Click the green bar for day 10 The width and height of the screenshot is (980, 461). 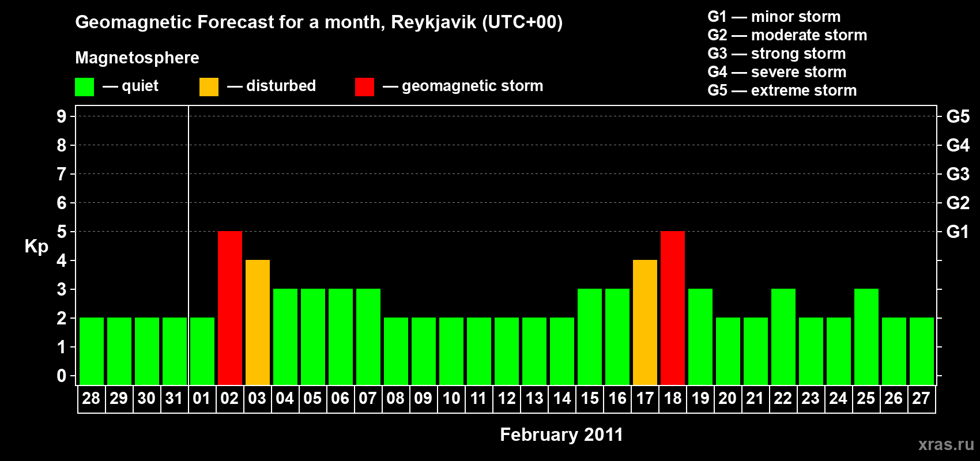click(451, 351)
